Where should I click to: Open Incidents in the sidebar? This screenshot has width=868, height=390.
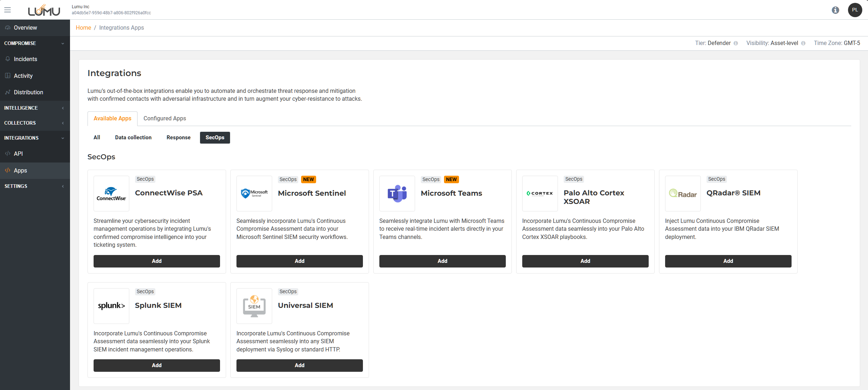pos(25,59)
